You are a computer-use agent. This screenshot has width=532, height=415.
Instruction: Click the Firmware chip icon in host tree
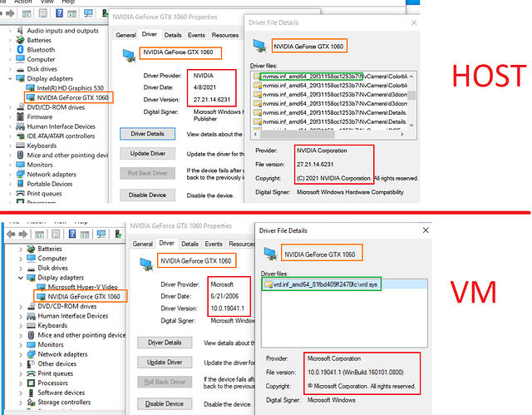pos(20,116)
